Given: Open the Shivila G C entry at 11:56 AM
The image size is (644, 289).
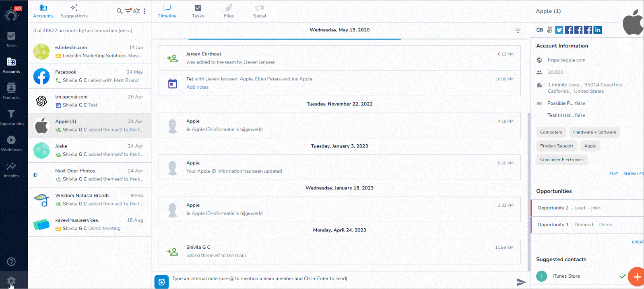Looking at the screenshot, I should click(339, 251).
